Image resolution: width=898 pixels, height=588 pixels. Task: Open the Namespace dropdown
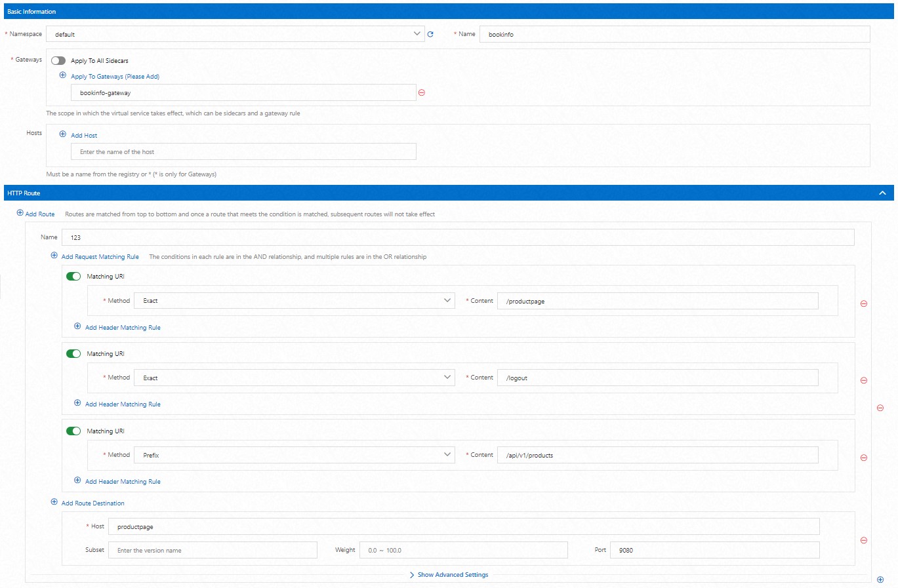click(235, 34)
